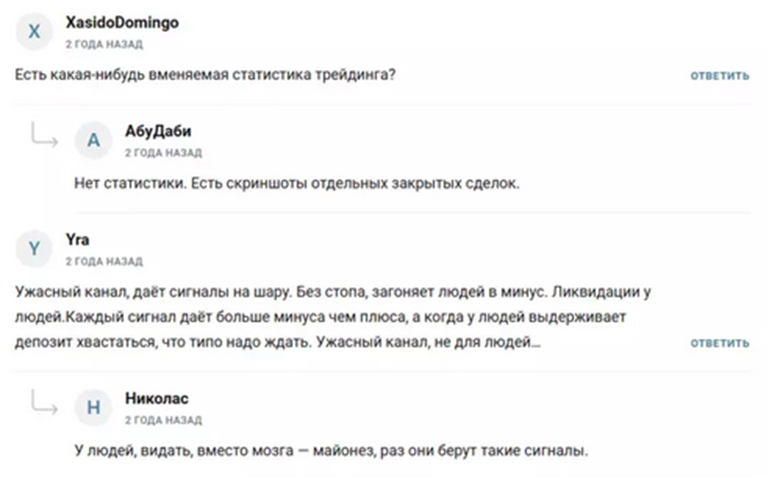
Task: Click the timestamp under XasidoDomingo
Action: pyautogui.click(x=104, y=45)
